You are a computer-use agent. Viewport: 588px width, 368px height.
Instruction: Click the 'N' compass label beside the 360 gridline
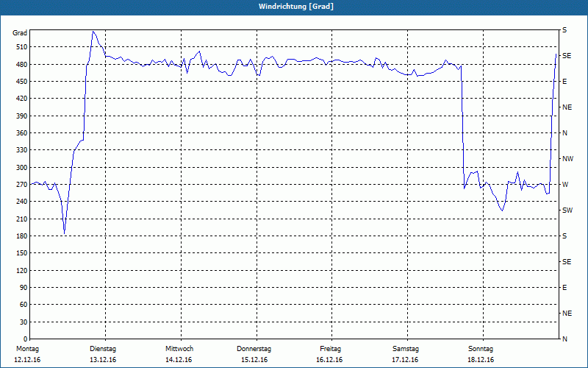click(x=565, y=133)
